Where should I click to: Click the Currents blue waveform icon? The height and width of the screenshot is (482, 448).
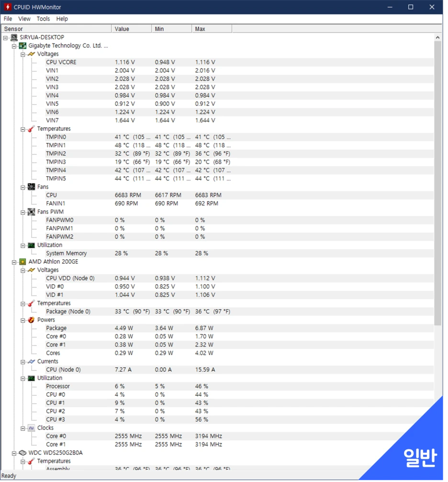31,361
